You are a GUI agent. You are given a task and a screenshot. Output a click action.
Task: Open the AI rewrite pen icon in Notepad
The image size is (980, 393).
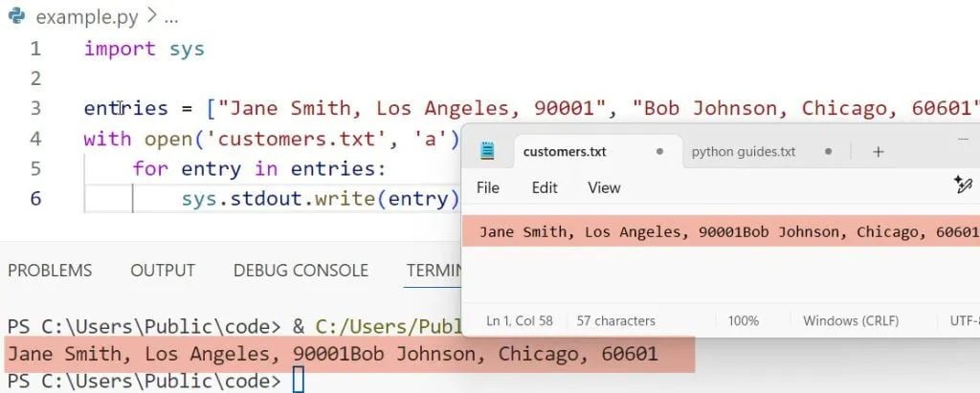tap(963, 186)
